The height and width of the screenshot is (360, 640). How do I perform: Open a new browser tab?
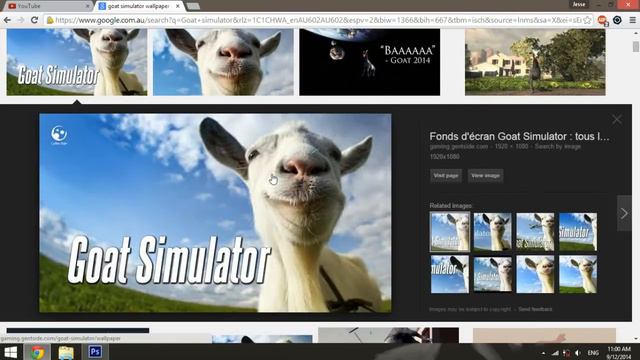click(x=193, y=6)
